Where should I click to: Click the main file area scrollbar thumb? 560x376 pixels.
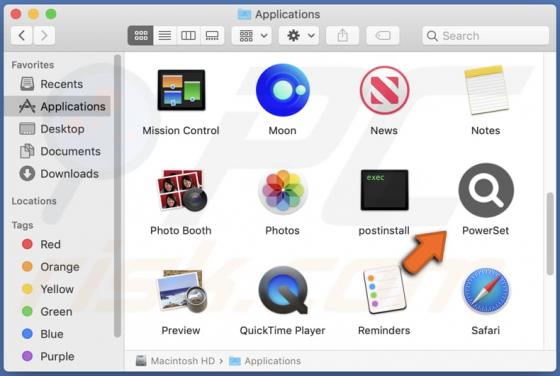click(x=550, y=234)
